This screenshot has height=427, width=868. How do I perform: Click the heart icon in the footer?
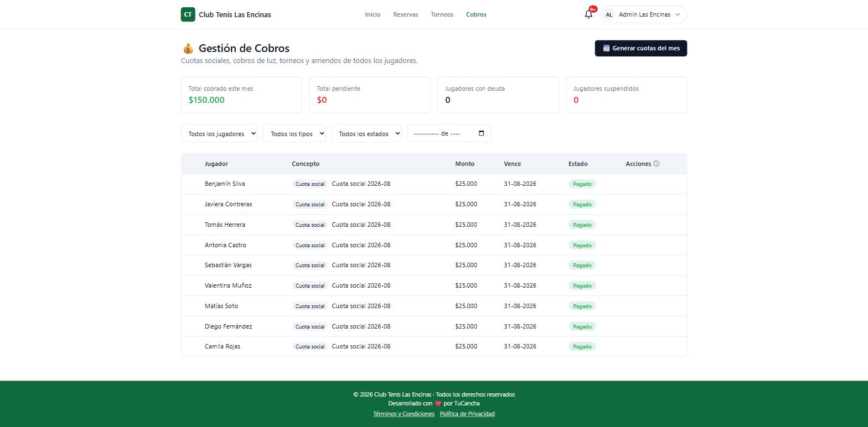(x=438, y=404)
